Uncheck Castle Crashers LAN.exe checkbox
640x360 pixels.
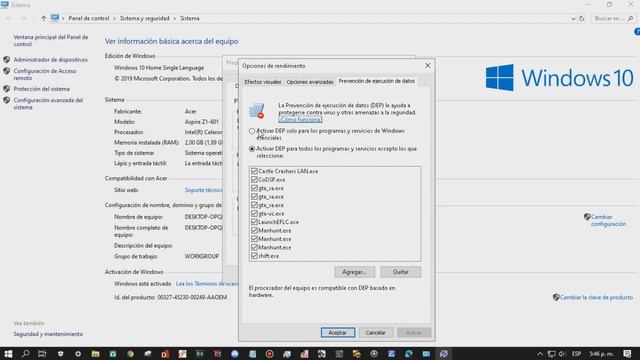coord(254,171)
